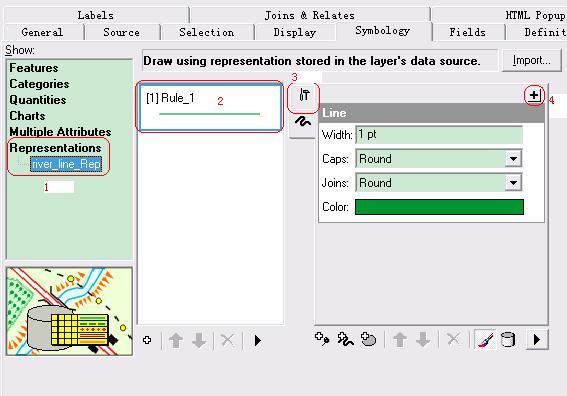Select river_line_Rep under Representations

[66, 164]
